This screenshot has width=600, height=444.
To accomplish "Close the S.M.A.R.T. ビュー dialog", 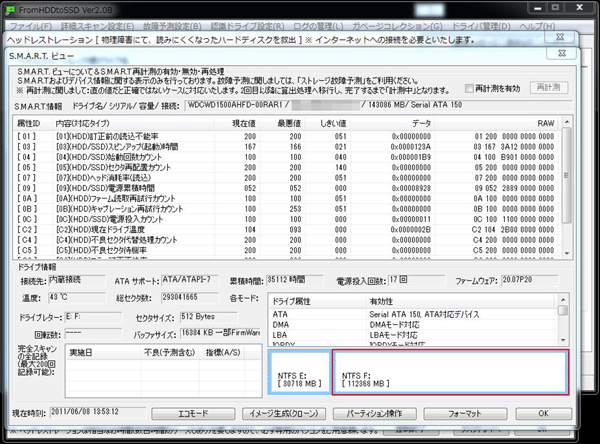I will 562,53.
